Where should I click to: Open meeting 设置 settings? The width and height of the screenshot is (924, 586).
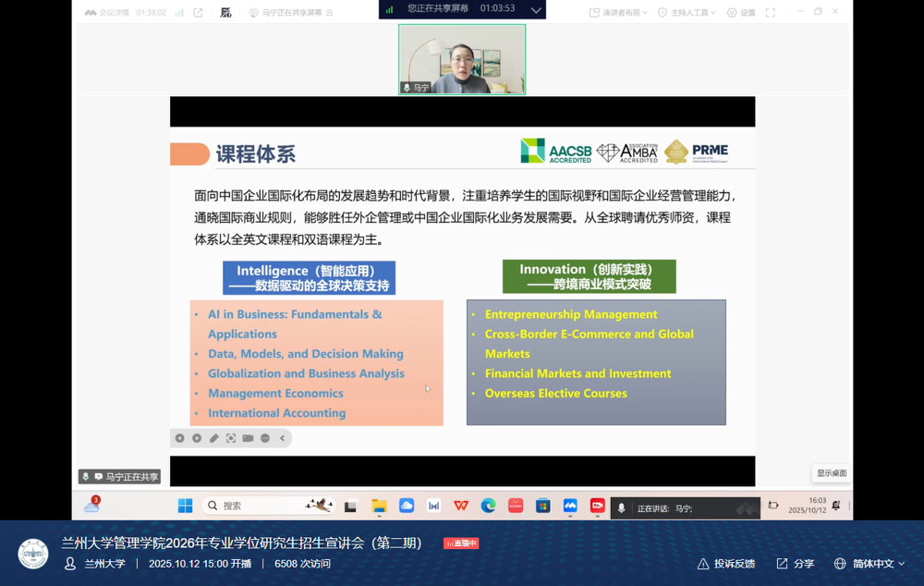click(741, 13)
